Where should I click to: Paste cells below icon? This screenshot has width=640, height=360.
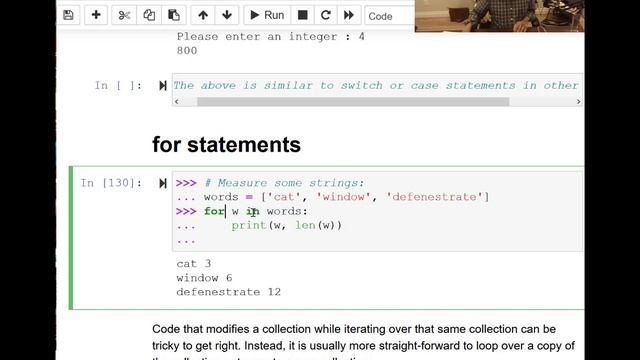[174, 15]
